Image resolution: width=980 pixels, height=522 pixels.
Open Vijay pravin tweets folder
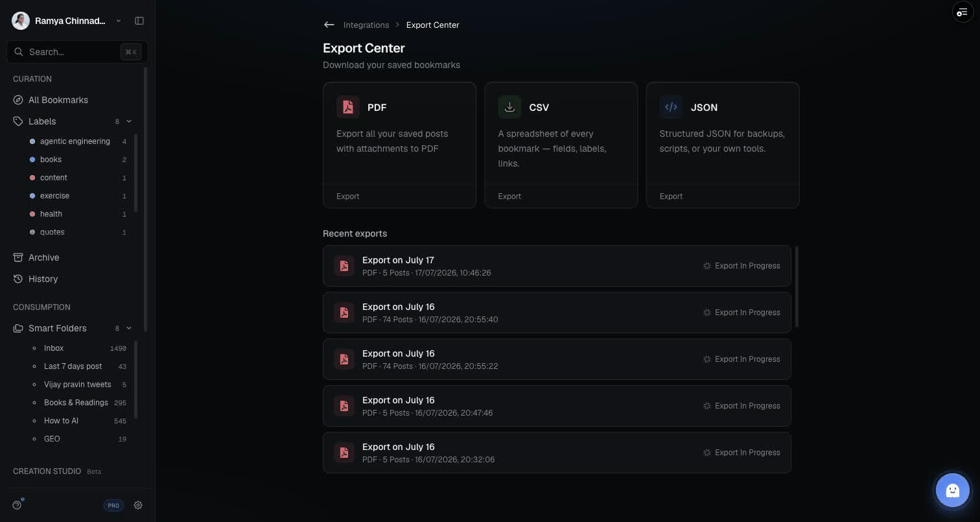tap(79, 385)
